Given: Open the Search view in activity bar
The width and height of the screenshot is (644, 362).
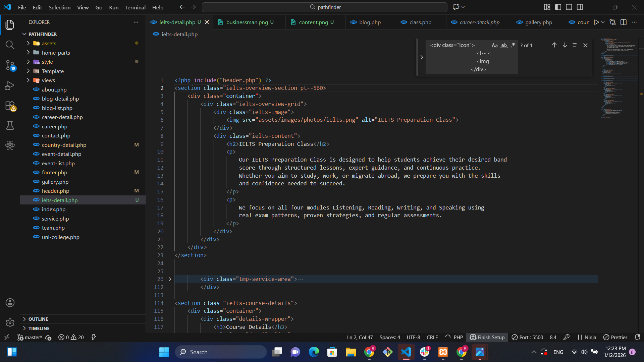Looking at the screenshot, I should pos(10,45).
